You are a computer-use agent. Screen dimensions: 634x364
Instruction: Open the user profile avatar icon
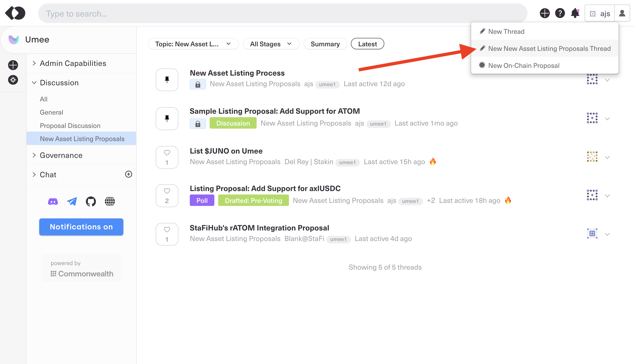pyautogui.click(x=622, y=13)
